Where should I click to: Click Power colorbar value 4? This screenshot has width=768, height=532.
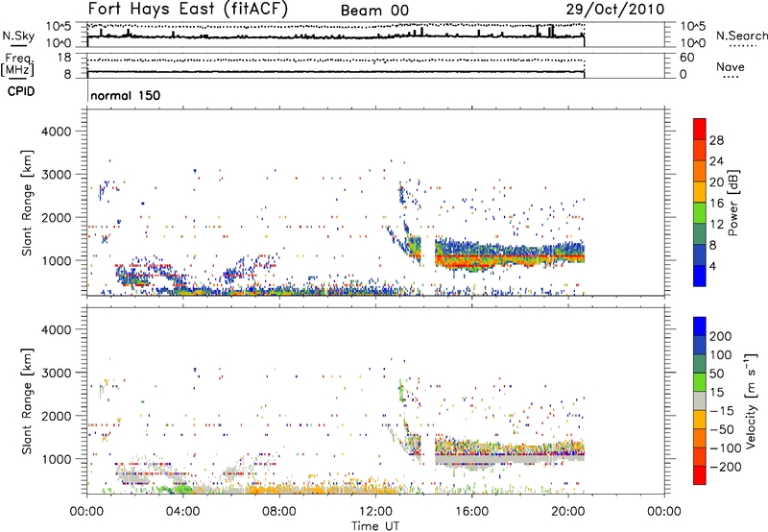(x=713, y=266)
